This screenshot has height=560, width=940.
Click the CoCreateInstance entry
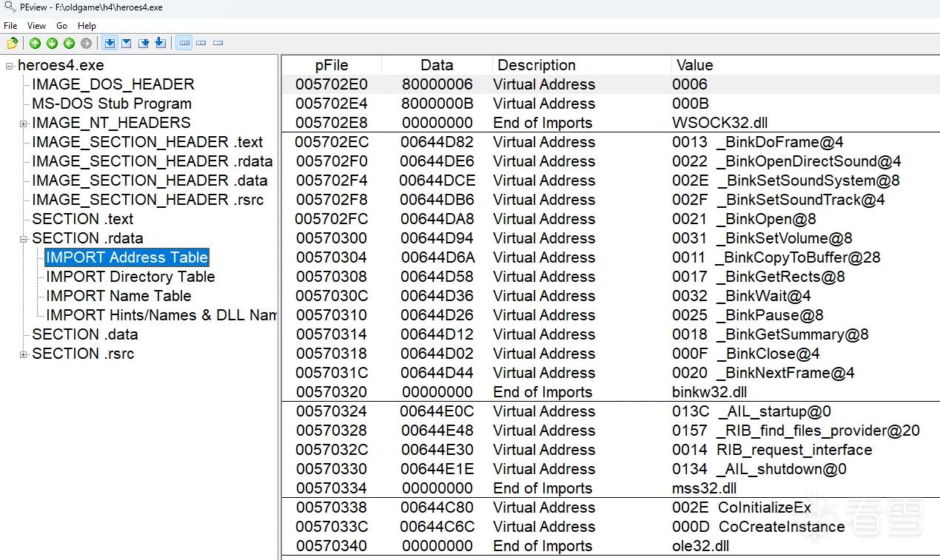coord(782,527)
